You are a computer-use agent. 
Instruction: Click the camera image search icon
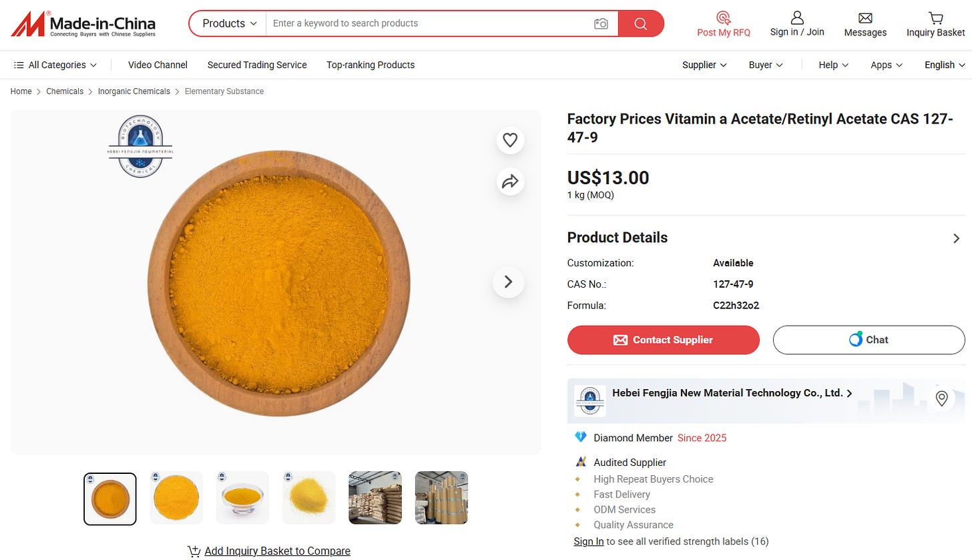601,23
